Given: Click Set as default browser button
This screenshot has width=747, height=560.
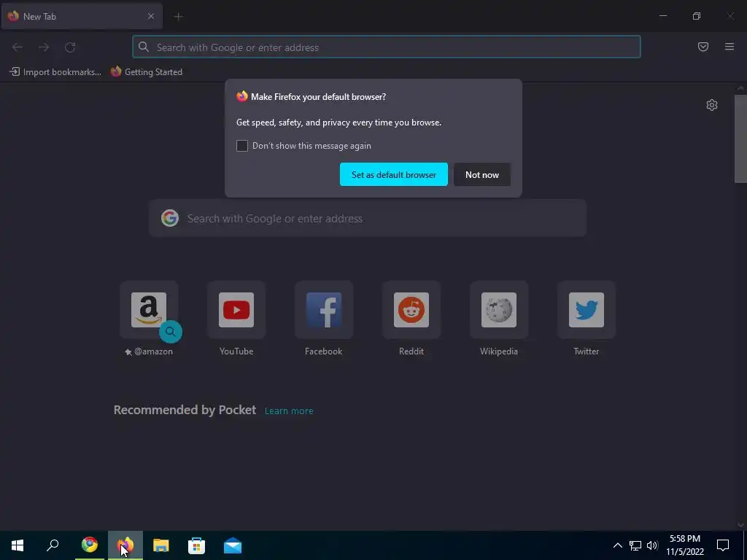Looking at the screenshot, I should click(393, 174).
